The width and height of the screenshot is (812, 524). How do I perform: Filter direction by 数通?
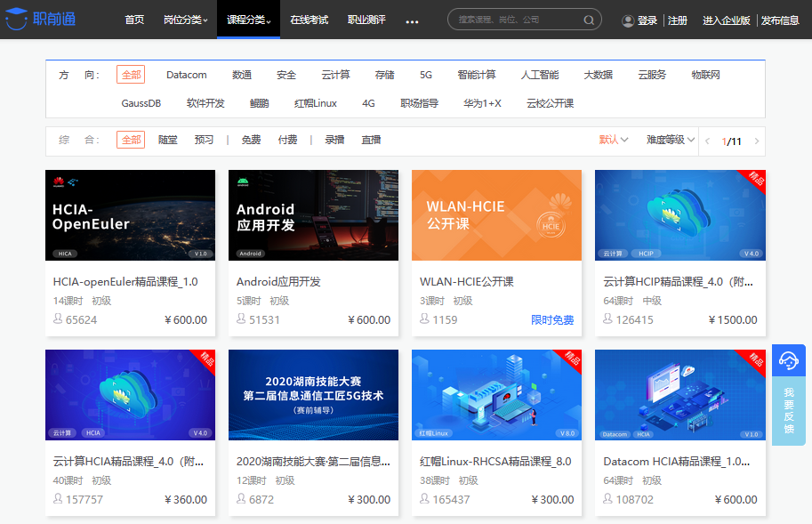coord(242,75)
